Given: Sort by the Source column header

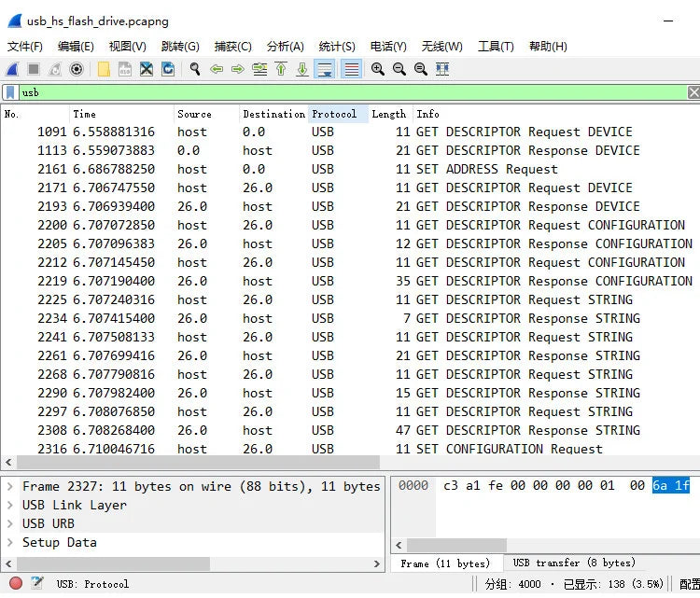Looking at the screenshot, I should point(206,114).
